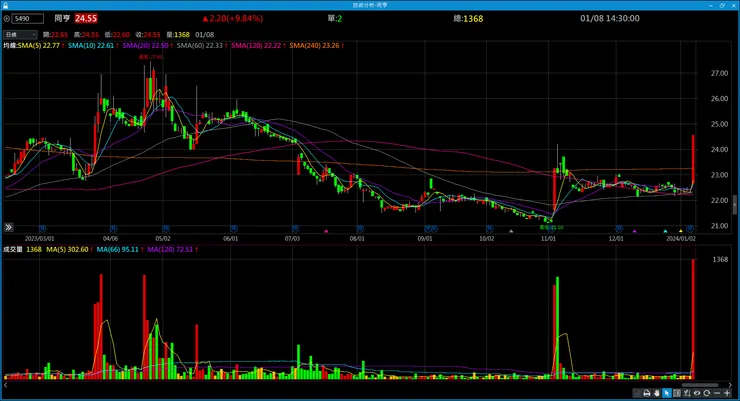Click the horizontal scrollbar thumb at bottom
Screen dimensions: 740x401
point(700,385)
